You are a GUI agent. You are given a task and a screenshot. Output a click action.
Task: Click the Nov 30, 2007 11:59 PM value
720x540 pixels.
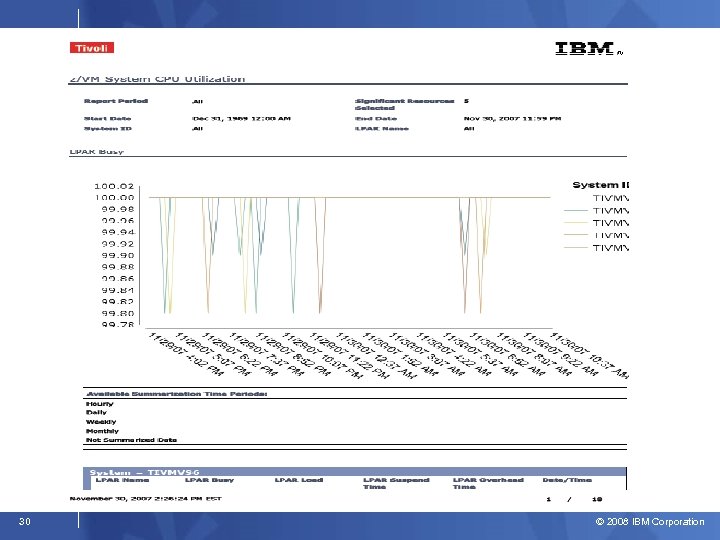[512, 118]
